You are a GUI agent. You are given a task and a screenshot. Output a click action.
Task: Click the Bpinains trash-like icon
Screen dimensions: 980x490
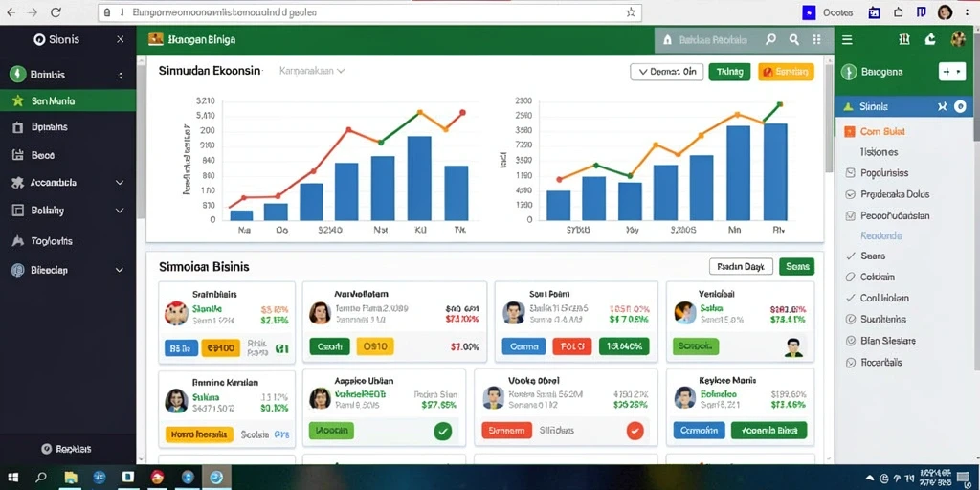click(17, 127)
